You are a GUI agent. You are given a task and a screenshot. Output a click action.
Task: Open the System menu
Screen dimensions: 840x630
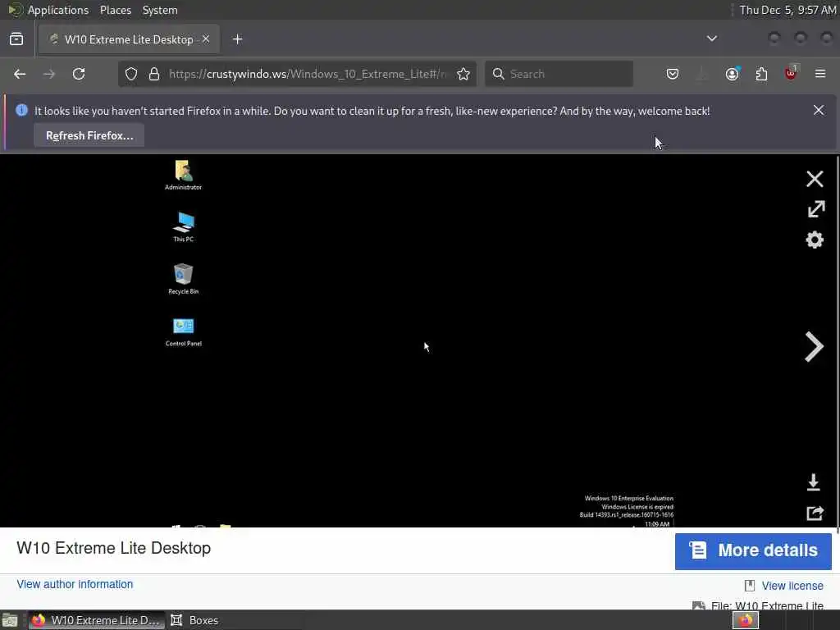(160, 10)
